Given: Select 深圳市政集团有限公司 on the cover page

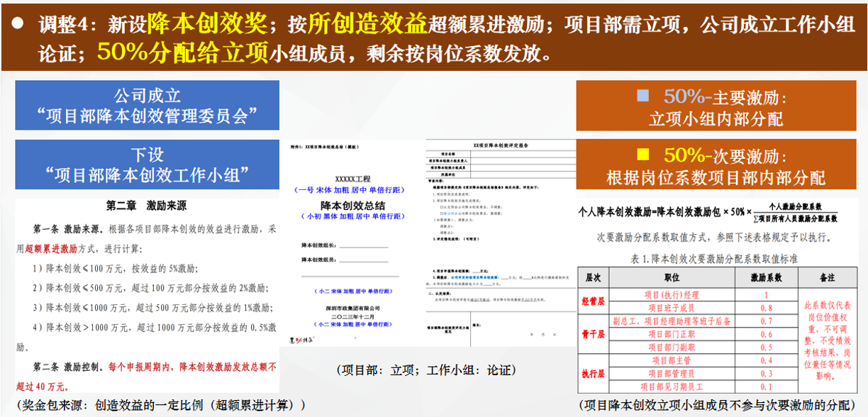Looking at the screenshot, I should point(352,308).
